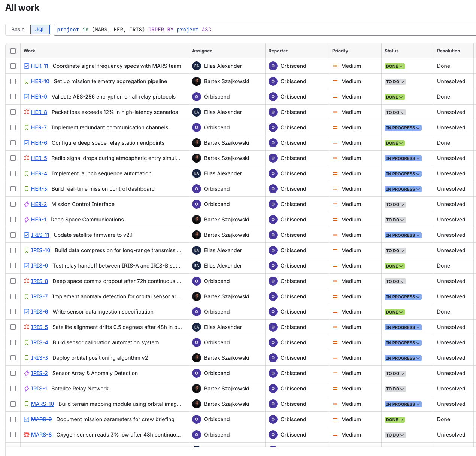
Task: Click the story icon beside IRIS-7
Action: [x=27, y=296]
